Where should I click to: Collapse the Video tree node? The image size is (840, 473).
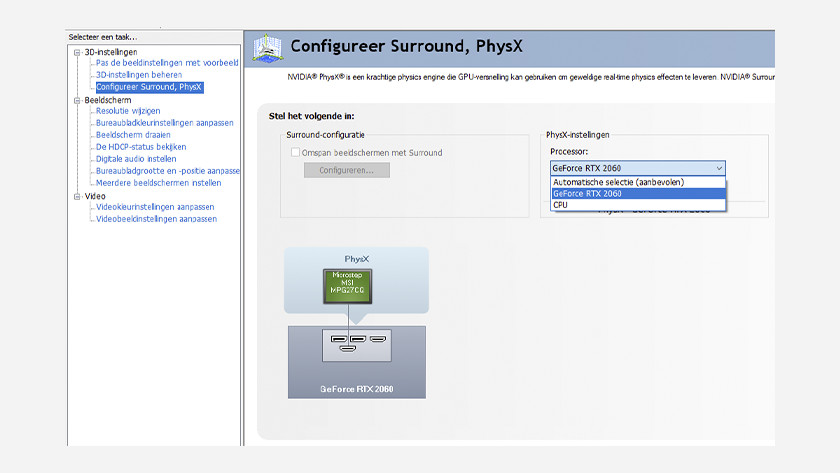pos(76,196)
